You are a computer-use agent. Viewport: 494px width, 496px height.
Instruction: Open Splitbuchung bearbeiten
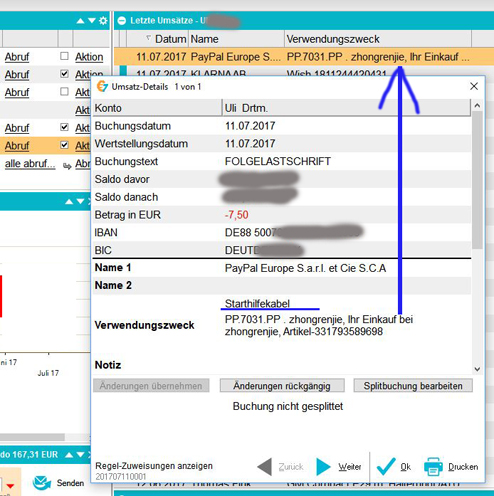pos(413,386)
